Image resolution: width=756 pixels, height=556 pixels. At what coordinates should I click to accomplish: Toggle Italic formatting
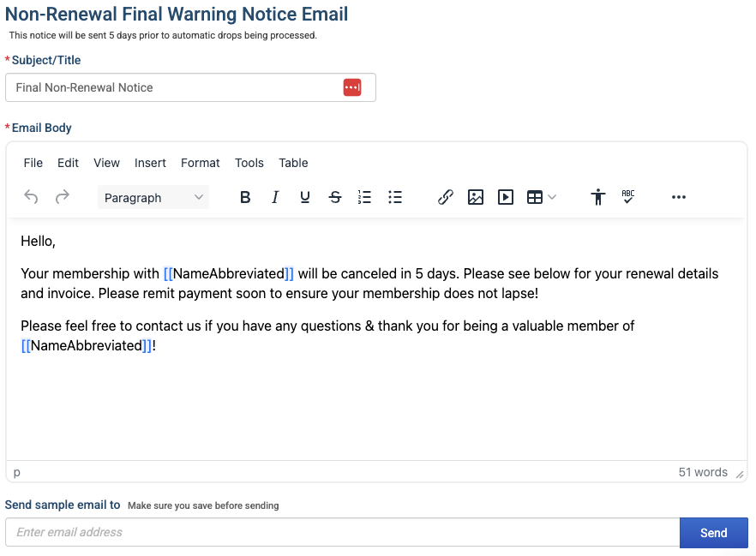275,197
